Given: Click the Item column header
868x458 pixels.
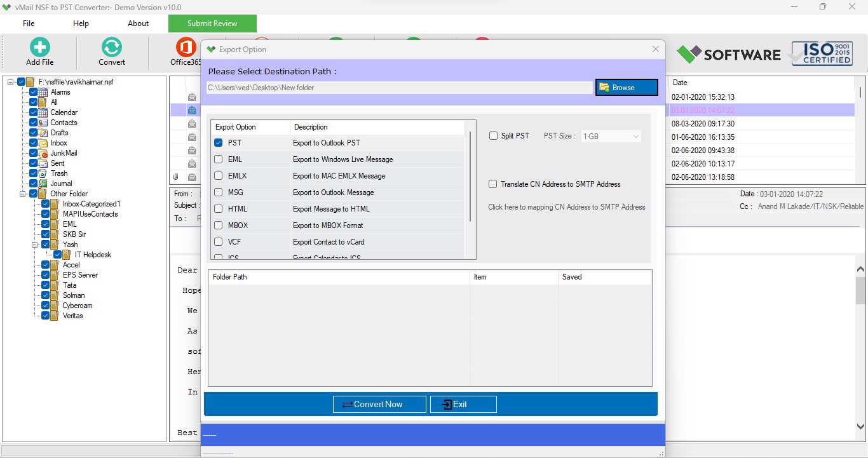Looking at the screenshot, I should (514, 277).
